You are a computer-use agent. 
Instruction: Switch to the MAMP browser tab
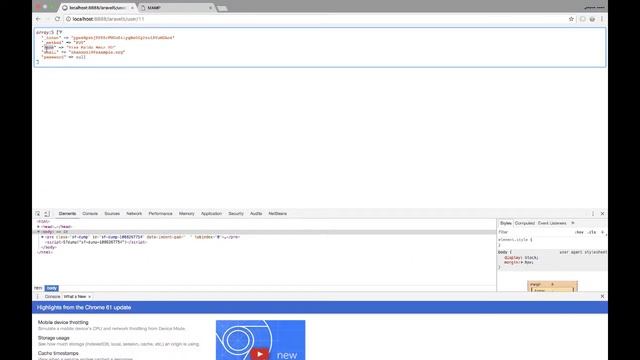coord(176,8)
